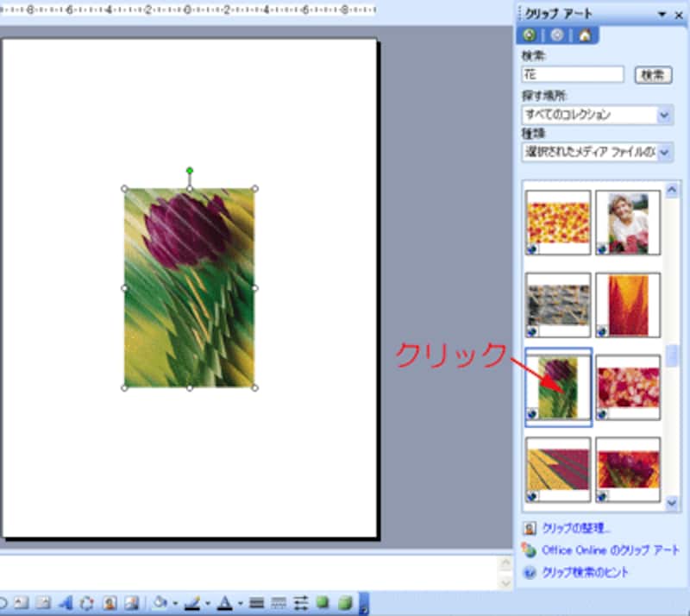Click the clip results scrollbar down arrow
The height and width of the screenshot is (616, 690).
pos(672,501)
